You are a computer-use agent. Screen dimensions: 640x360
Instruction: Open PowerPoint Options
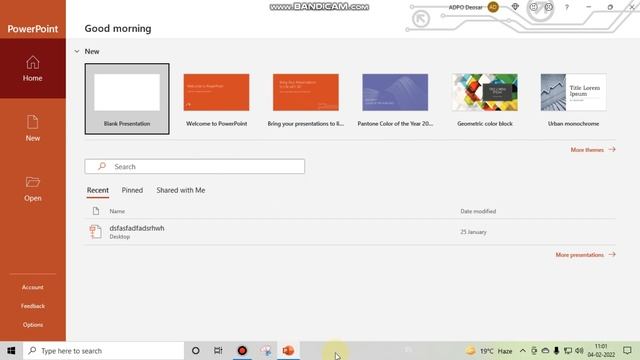tap(33, 325)
